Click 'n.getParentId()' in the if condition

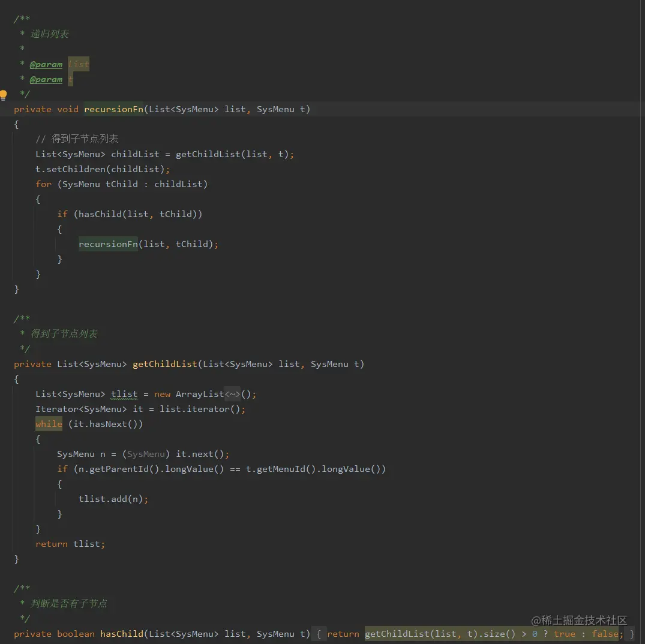tap(118, 469)
